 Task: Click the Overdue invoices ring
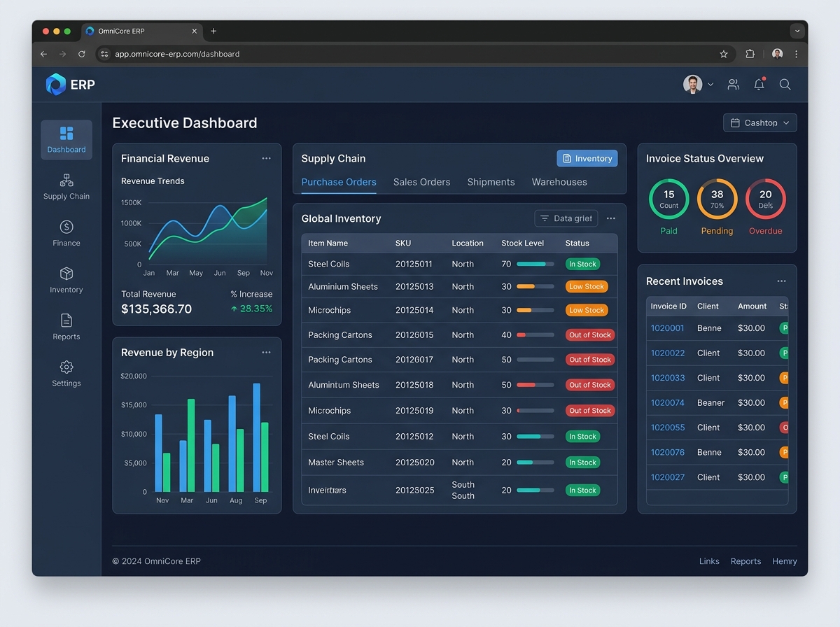(x=766, y=199)
